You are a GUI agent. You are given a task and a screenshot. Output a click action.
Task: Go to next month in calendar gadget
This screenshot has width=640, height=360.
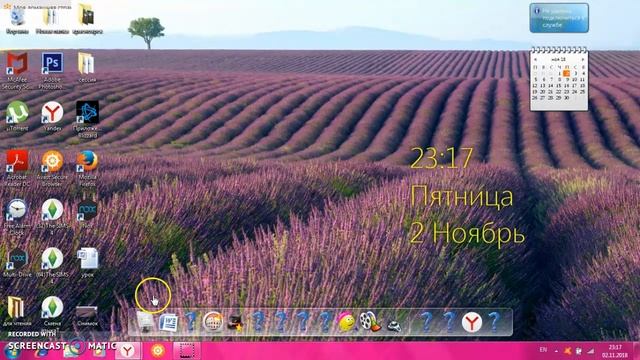[582, 60]
